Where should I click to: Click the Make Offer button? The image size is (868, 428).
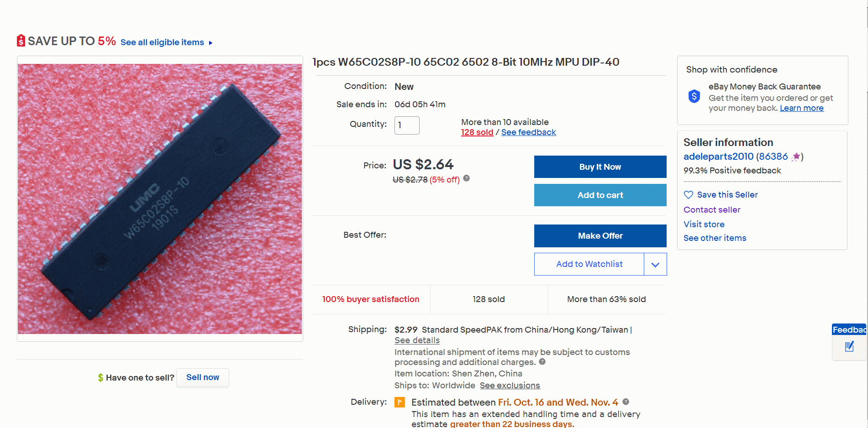pyautogui.click(x=600, y=236)
